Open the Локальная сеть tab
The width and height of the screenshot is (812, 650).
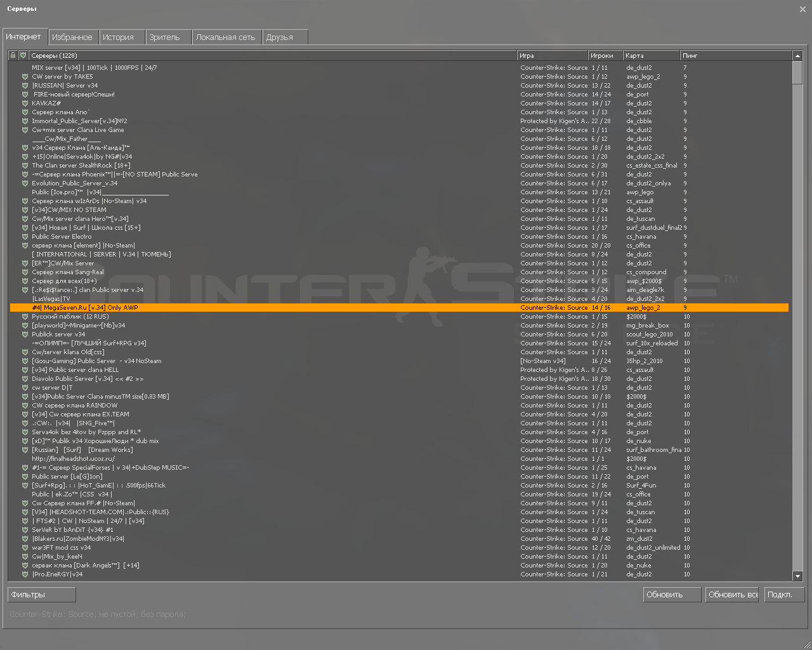coord(225,37)
